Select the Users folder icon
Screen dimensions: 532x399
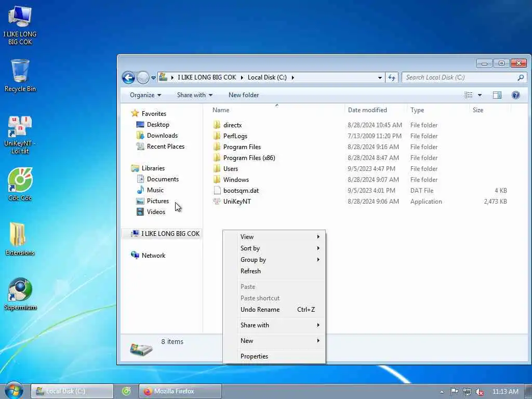point(217,168)
